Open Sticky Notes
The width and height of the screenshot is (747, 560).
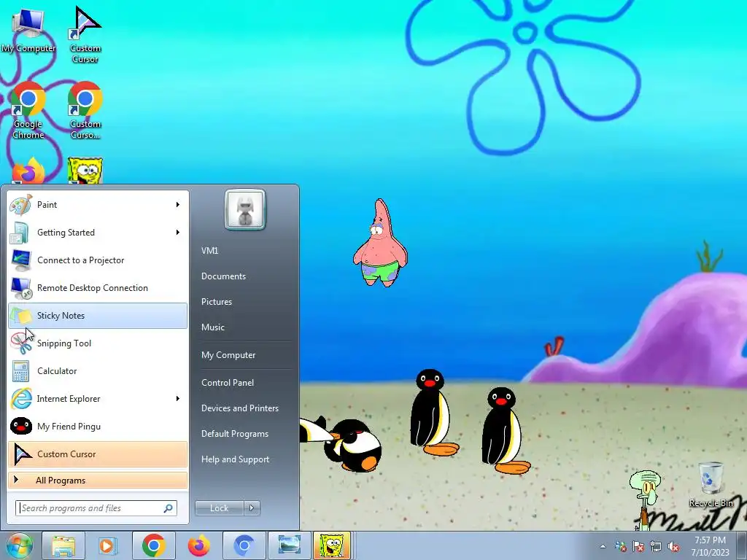tap(98, 315)
